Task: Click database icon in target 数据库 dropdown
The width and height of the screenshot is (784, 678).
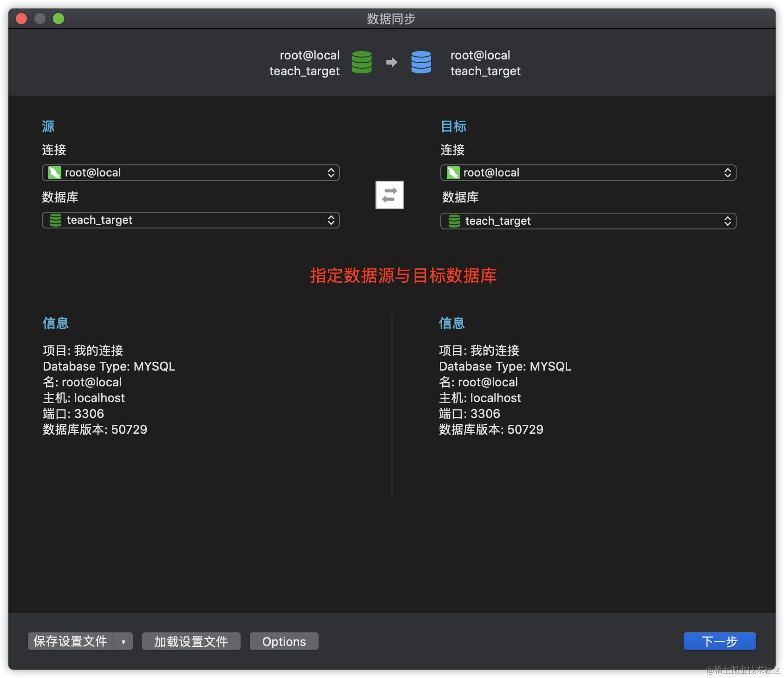Action: coord(454,221)
